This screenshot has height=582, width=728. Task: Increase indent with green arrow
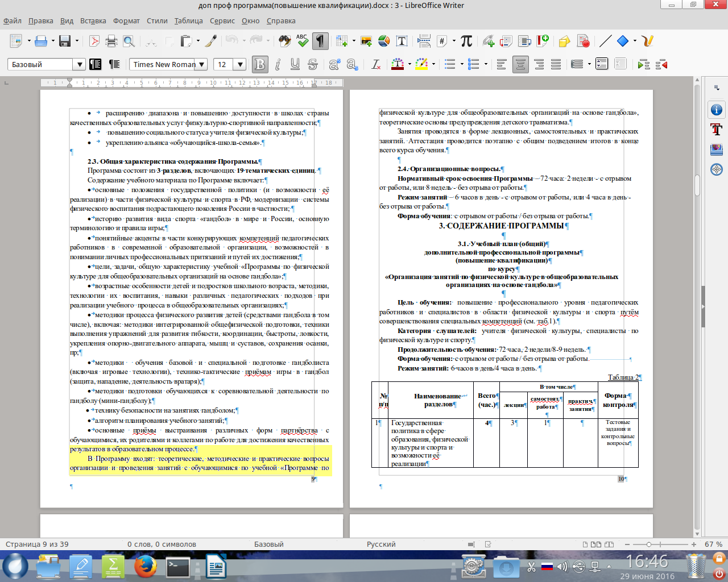coord(643,64)
